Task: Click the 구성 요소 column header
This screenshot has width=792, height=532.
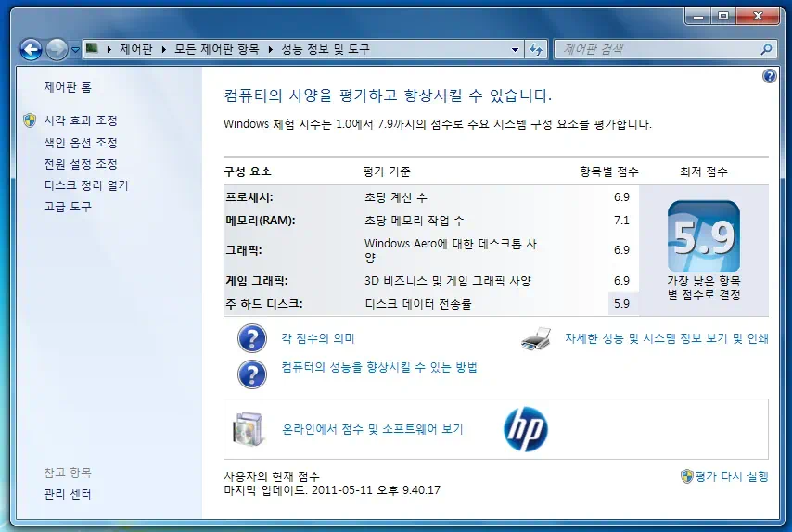Action: click(248, 171)
